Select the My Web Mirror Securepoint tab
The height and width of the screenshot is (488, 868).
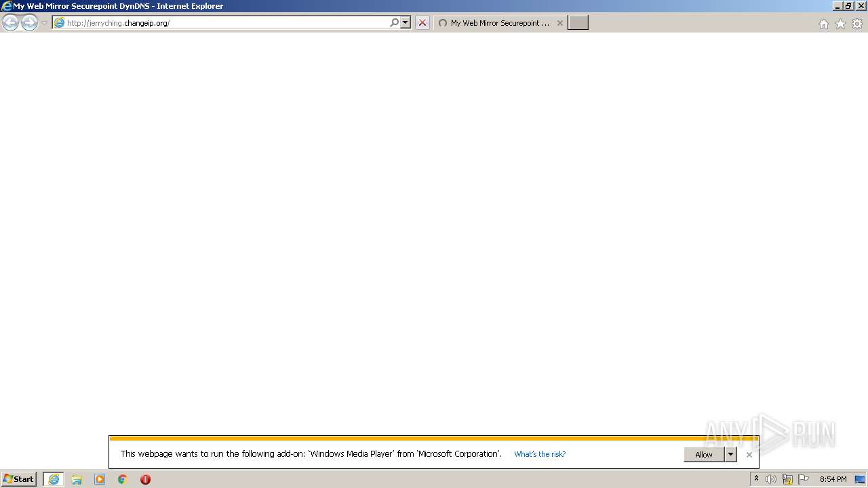pos(500,23)
